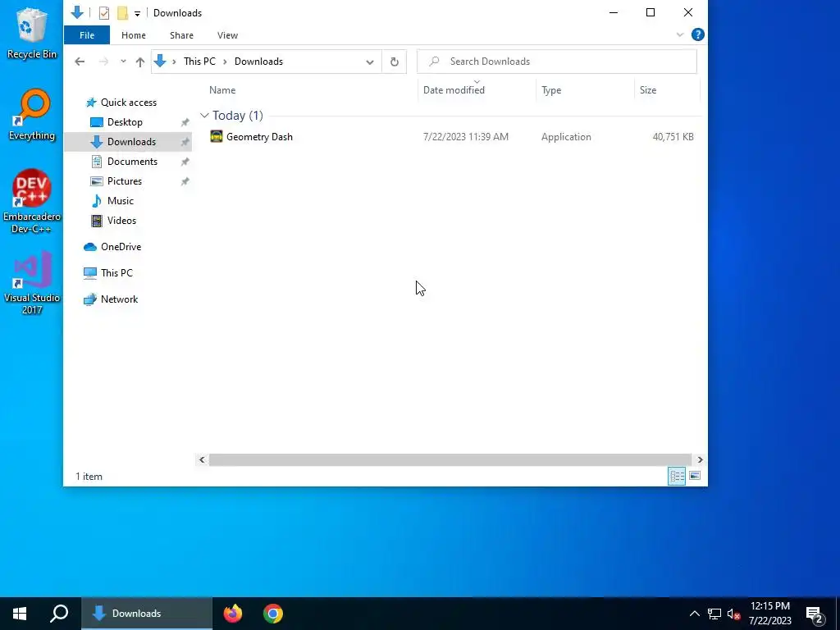
Task: Select Embarcadero Dev-C++ desktop shortcut
Action: point(32,202)
